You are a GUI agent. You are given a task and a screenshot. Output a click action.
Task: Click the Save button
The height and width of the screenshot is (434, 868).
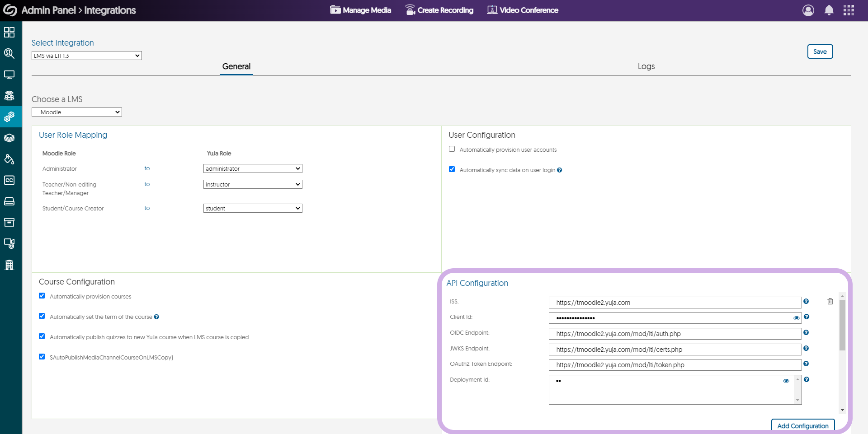820,51
